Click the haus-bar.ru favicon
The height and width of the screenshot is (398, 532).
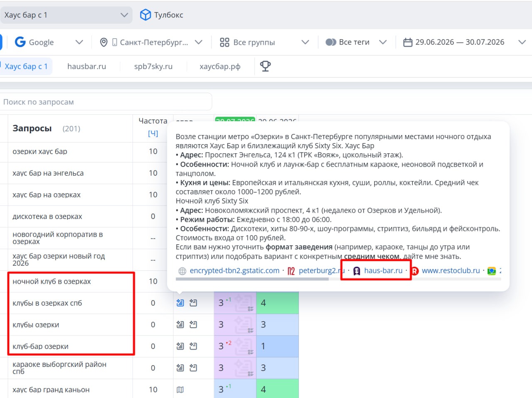tap(357, 271)
